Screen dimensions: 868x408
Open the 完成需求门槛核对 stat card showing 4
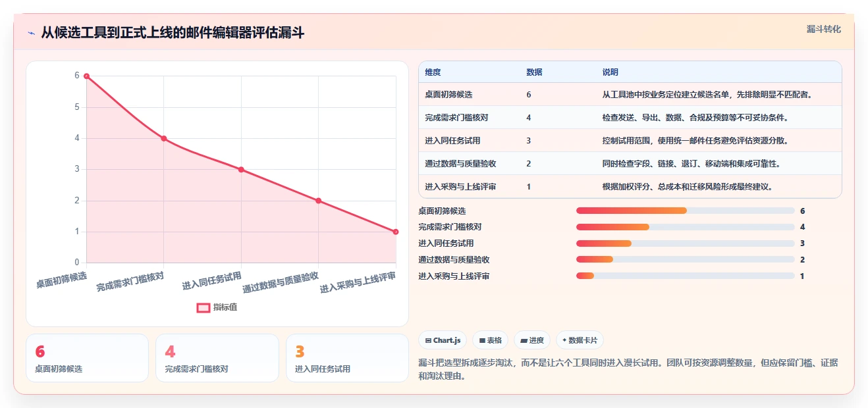[217, 358]
